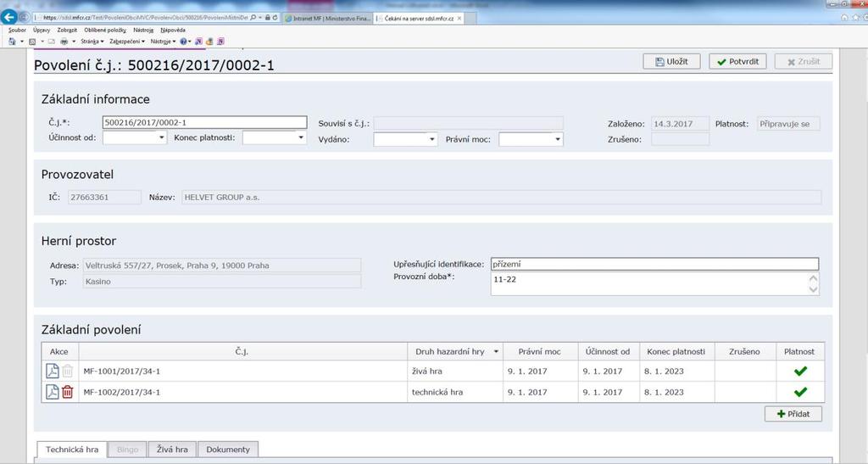Expand the Print icon dropdown arrow
868x464 pixels.
(74, 42)
